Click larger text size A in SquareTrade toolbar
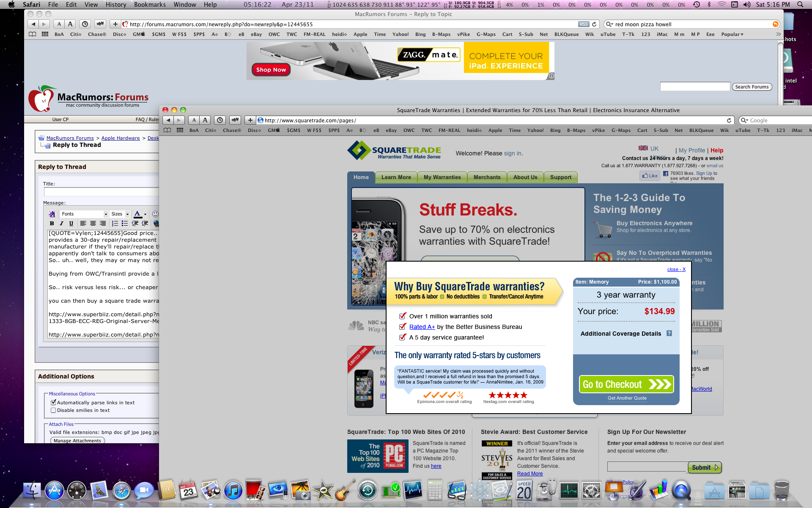This screenshot has width=812, height=508. (x=205, y=120)
